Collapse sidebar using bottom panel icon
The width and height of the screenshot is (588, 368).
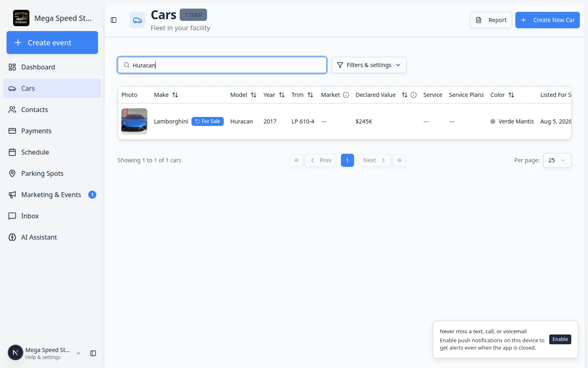(x=93, y=353)
